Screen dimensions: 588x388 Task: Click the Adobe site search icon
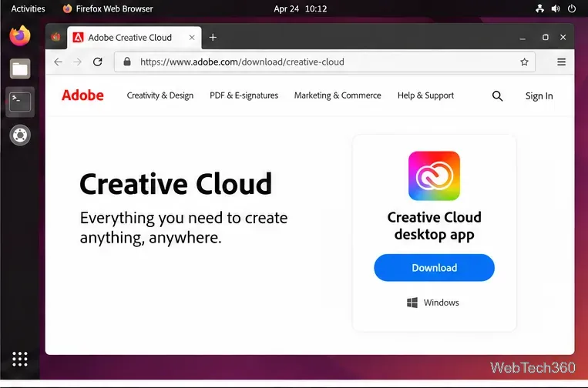point(497,96)
